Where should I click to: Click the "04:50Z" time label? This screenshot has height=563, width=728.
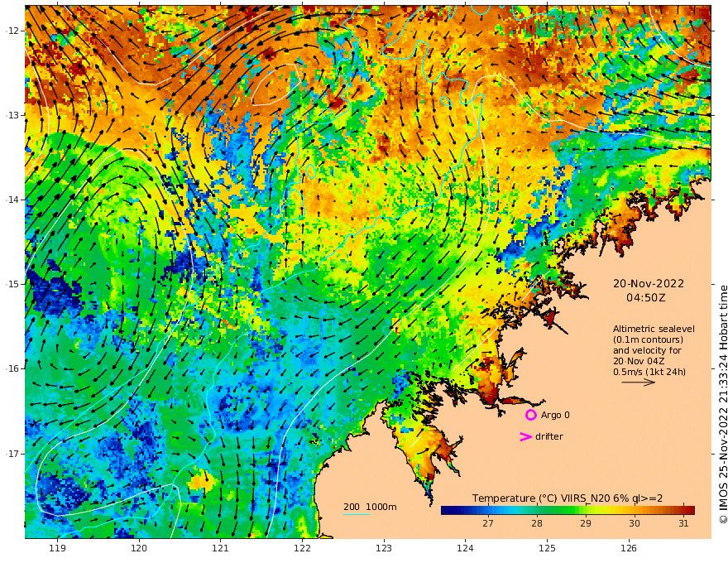pos(646,298)
